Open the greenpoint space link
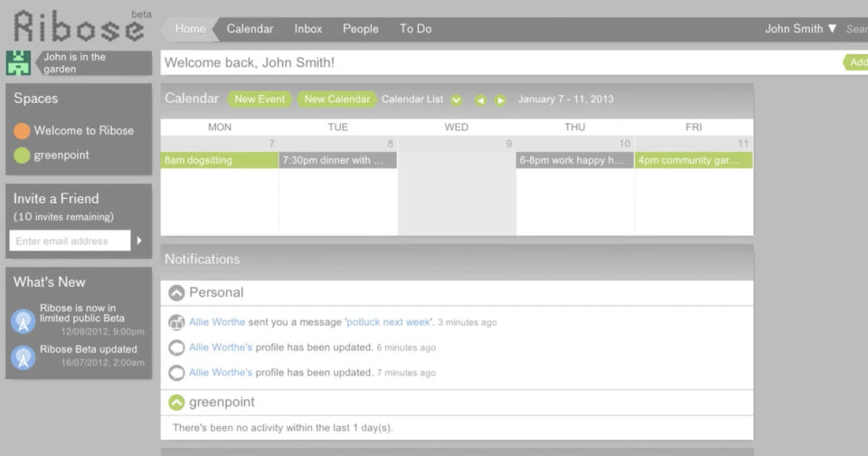The width and height of the screenshot is (868, 456). (61, 155)
